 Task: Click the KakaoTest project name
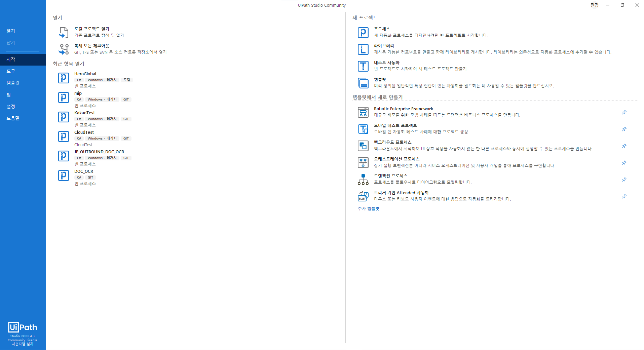coord(84,113)
